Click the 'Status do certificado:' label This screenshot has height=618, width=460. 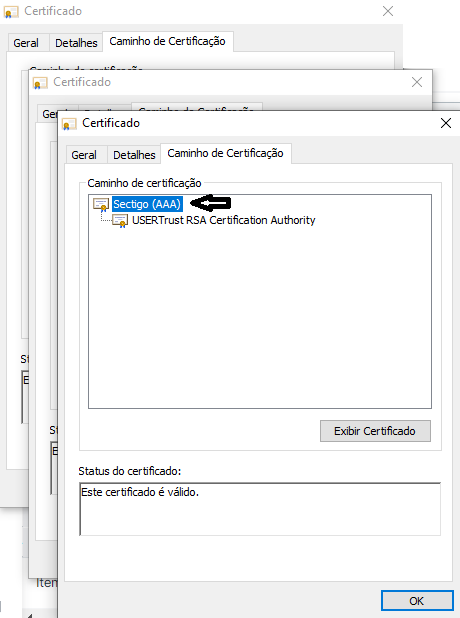point(130,471)
